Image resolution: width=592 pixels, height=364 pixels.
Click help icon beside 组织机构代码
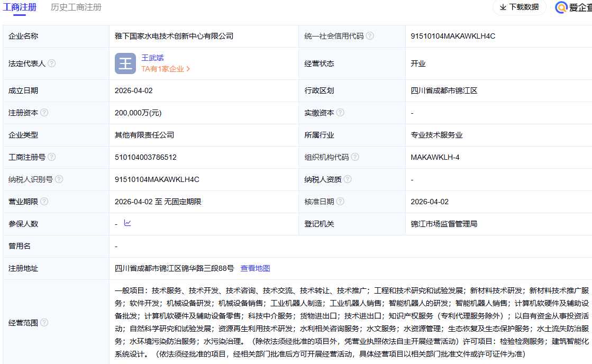click(355, 157)
